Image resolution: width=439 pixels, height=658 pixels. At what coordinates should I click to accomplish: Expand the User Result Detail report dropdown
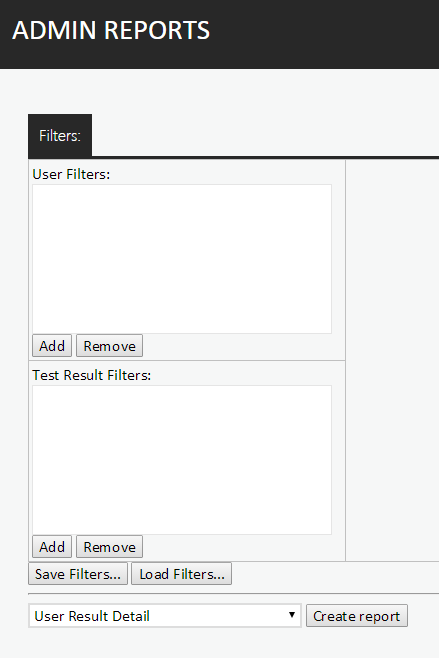[x=165, y=616]
